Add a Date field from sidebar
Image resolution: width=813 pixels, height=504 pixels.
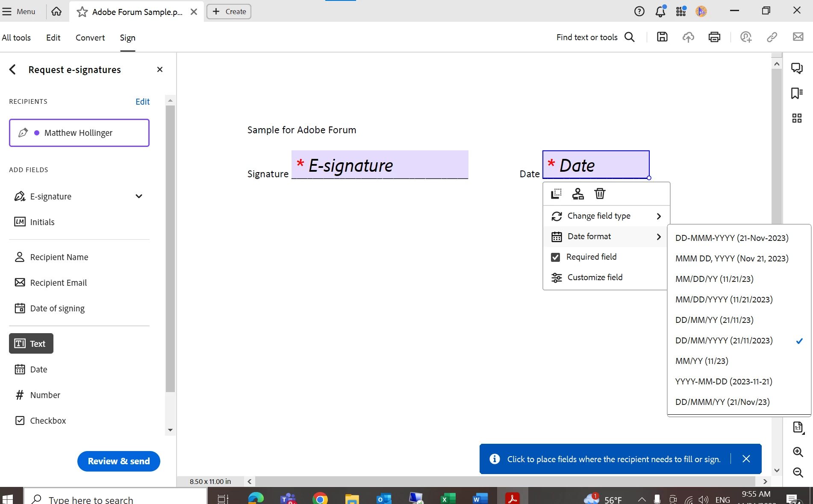pos(31,369)
